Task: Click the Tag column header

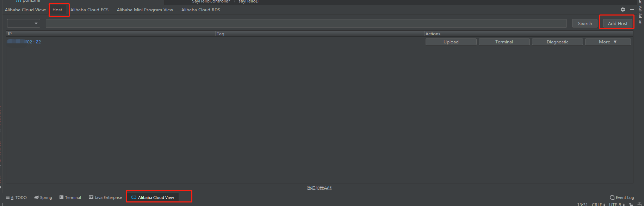Action: pos(320,34)
